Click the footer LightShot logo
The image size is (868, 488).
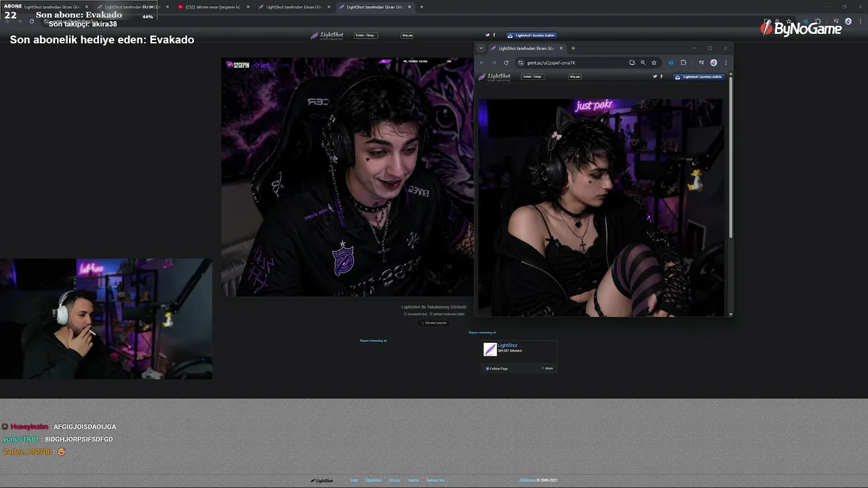click(322, 481)
